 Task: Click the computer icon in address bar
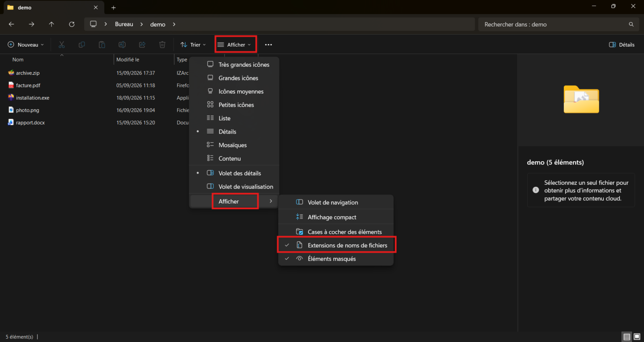[93, 24]
